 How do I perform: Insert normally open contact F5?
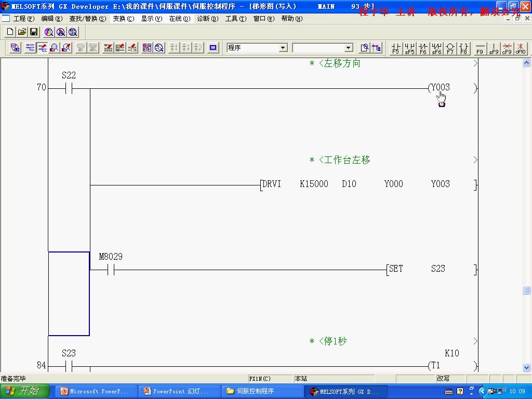click(x=396, y=48)
